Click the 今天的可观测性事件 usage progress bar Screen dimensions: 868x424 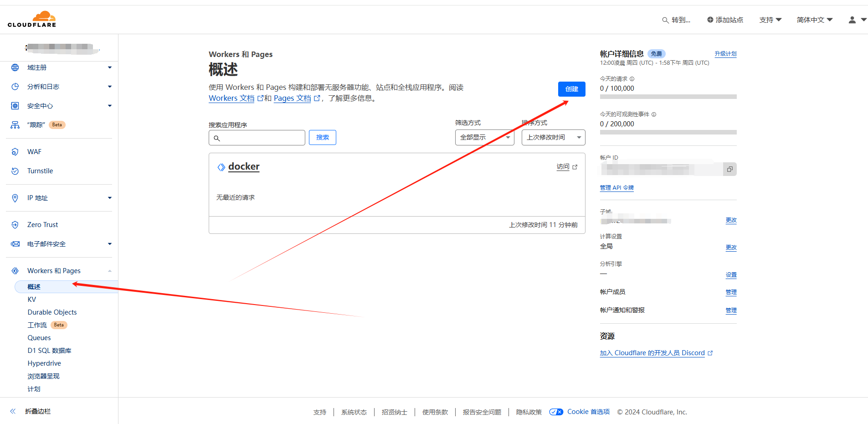[668, 132]
